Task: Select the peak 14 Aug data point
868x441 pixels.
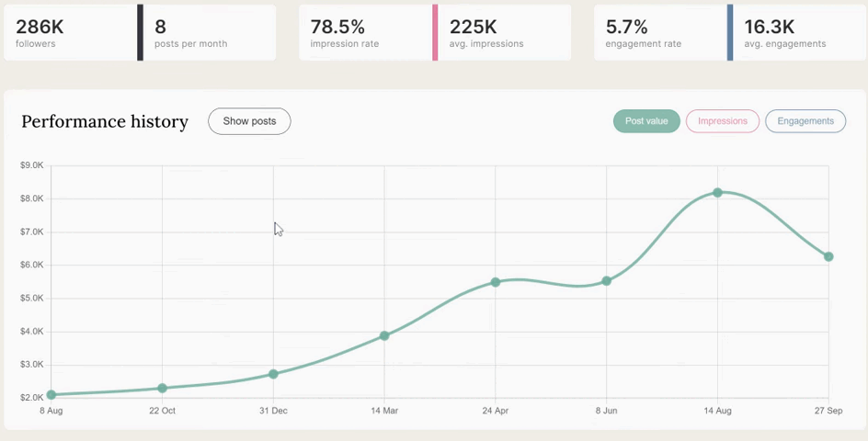Action: tap(717, 192)
